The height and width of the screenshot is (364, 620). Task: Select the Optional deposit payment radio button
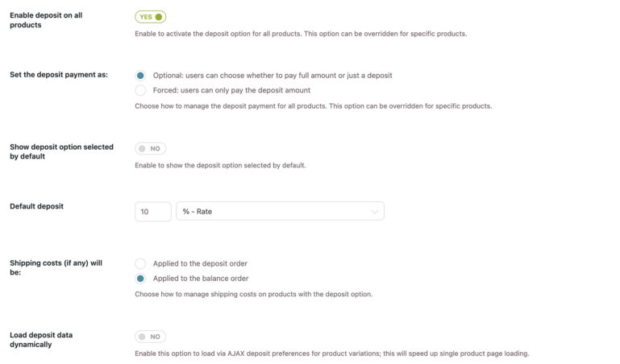140,76
